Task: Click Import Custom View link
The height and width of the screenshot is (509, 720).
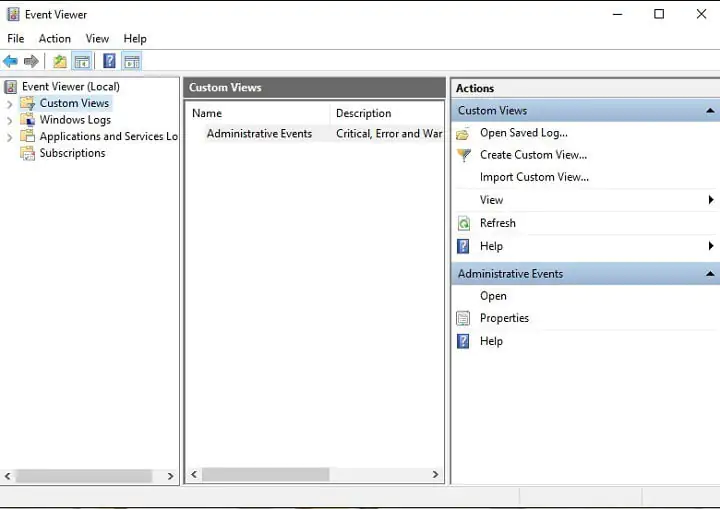Action: click(534, 177)
